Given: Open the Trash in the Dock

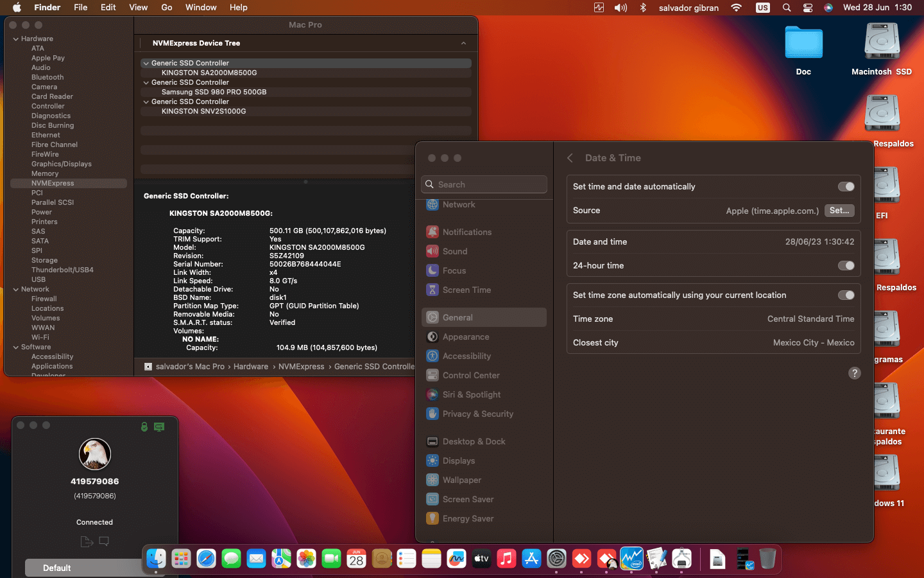Looking at the screenshot, I should (x=767, y=559).
